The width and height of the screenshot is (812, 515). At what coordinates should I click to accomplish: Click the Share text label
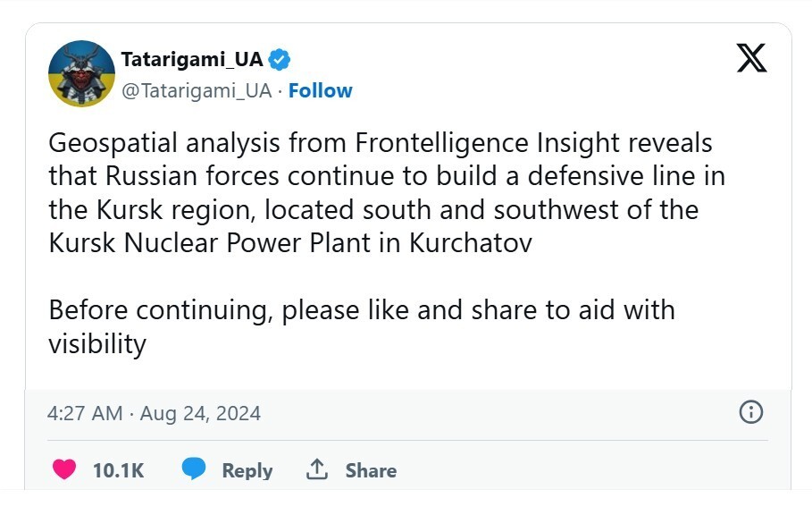[x=371, y=470]
